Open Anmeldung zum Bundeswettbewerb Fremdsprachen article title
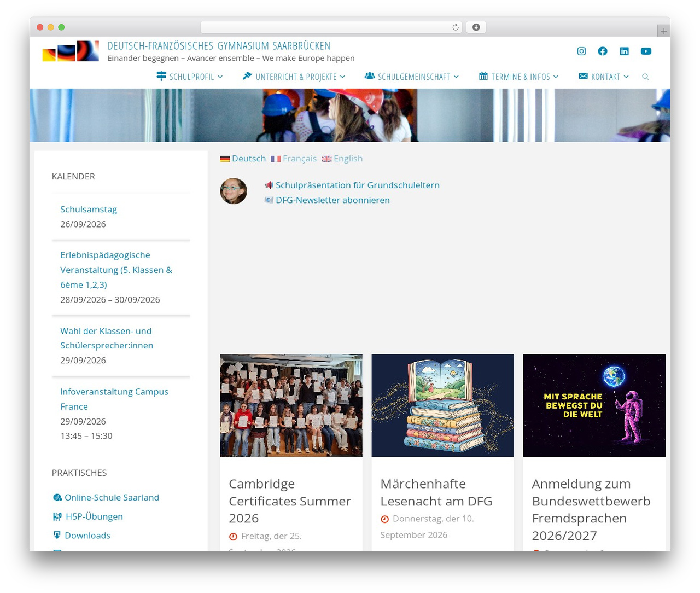Image resolution: width=700 pixels, height=593 pixels. click(x=591, y=509)
